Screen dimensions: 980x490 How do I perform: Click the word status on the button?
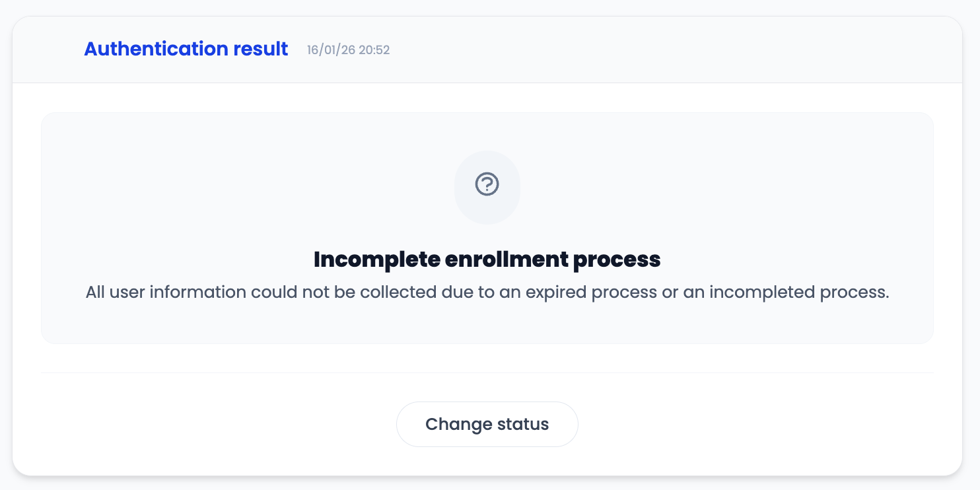coord(522,424)
